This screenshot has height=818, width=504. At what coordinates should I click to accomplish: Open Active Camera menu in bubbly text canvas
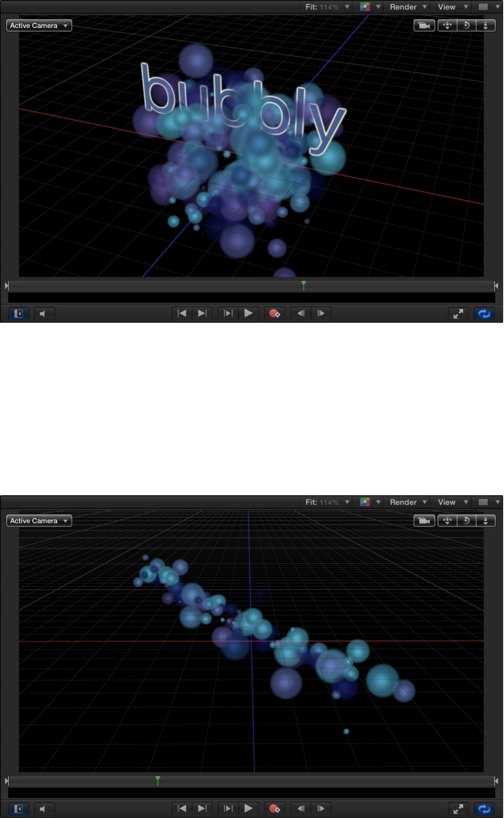tap(39, 25)
